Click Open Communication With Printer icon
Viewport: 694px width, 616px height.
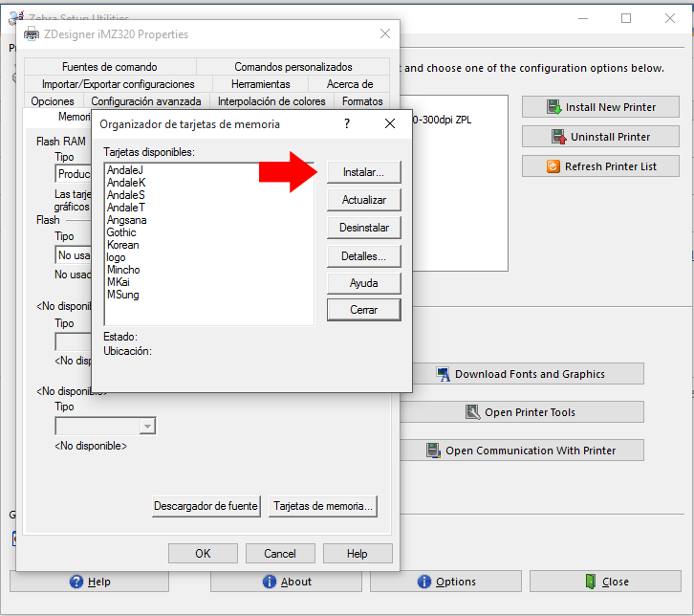[433, 451]
